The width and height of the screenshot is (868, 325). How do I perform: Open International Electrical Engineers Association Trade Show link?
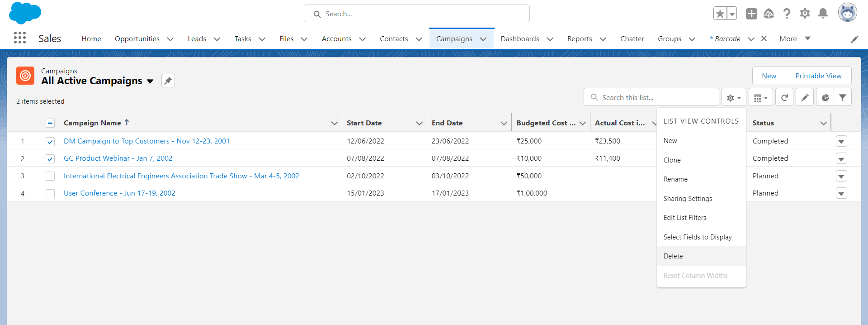[x=181, y=176]
